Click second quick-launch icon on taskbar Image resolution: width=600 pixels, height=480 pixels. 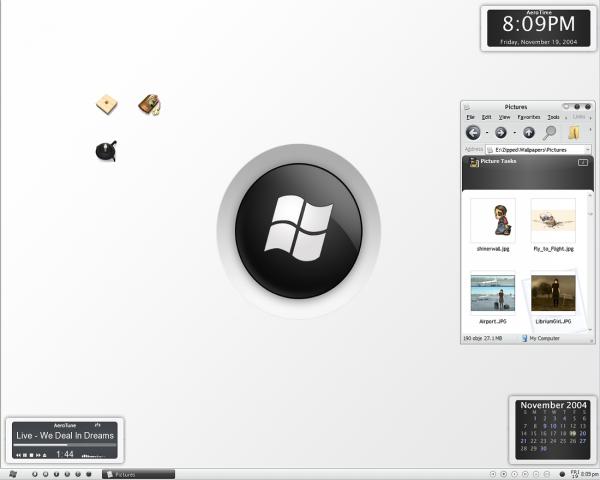[x=46, y=474]
